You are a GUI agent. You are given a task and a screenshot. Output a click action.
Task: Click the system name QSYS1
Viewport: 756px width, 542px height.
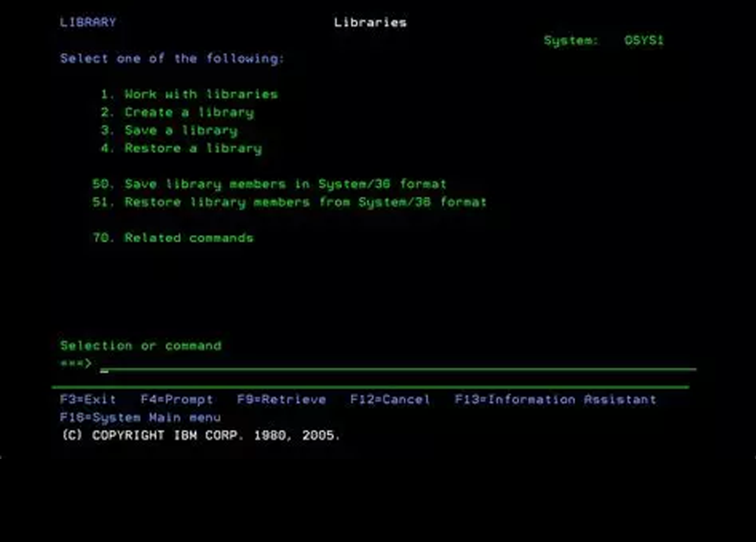[x=644, y=40]
